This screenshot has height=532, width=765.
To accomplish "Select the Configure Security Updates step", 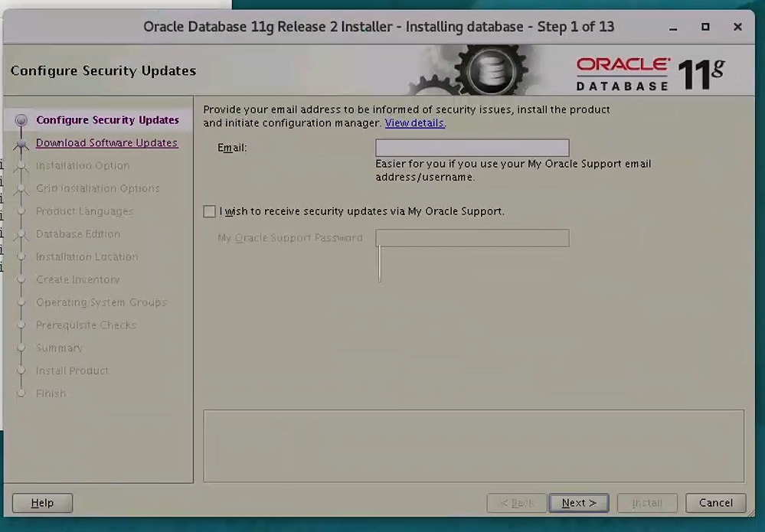I will coord(107,119).
